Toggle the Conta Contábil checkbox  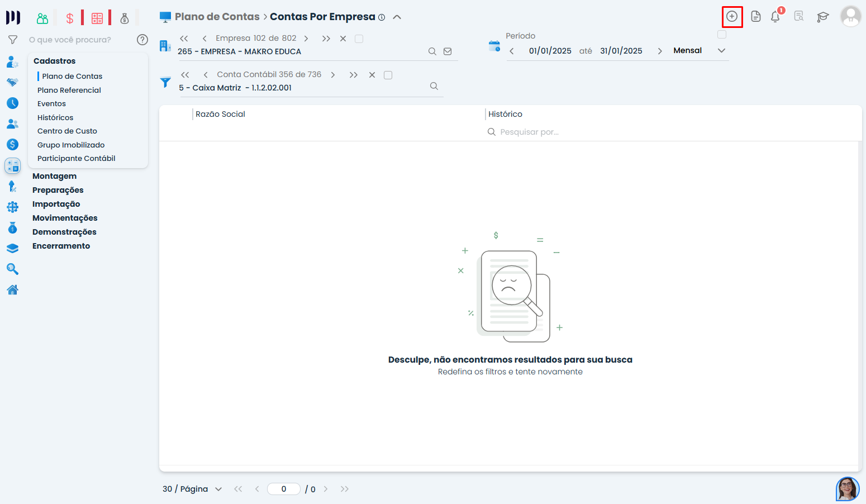[388, 75]
